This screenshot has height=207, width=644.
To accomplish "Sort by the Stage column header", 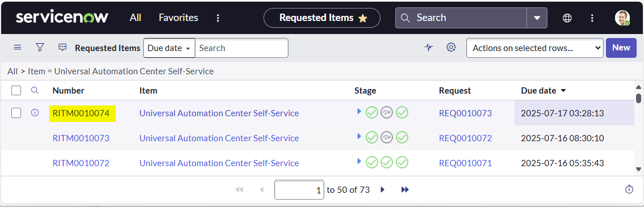I will (x=365, y=91).
